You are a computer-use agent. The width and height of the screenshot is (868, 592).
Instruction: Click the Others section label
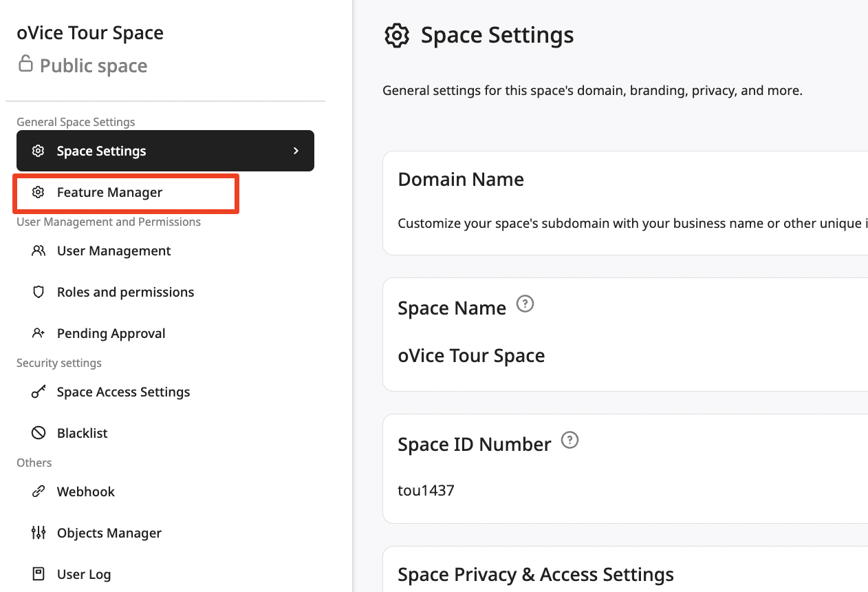34,463
